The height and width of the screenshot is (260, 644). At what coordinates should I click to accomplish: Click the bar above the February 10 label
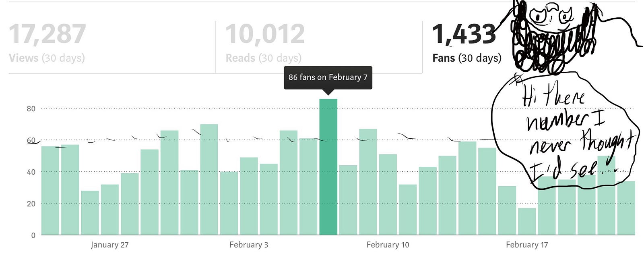click(x=388, y=194)
